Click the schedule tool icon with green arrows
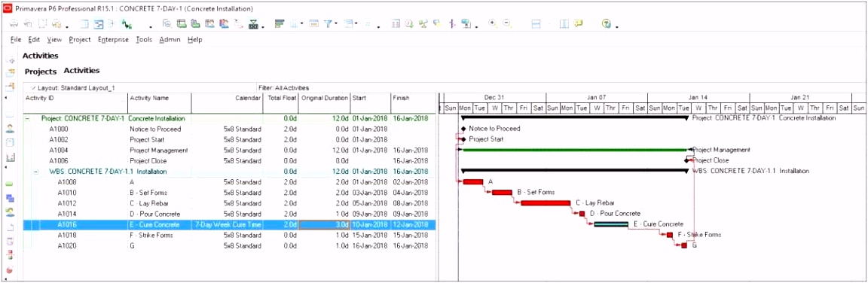This screenshot has width=868, height=283. (x=127, y=24)
